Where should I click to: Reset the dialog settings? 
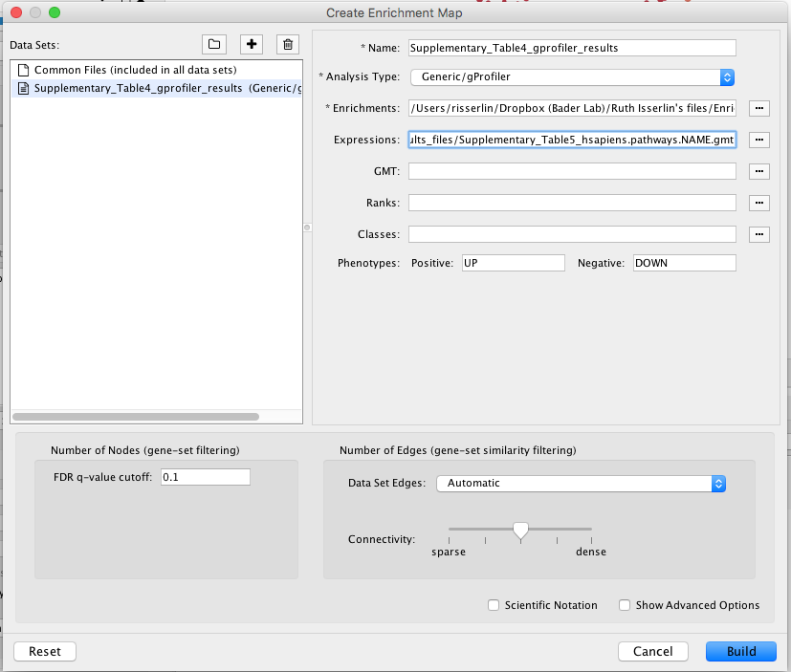[44, 651]
